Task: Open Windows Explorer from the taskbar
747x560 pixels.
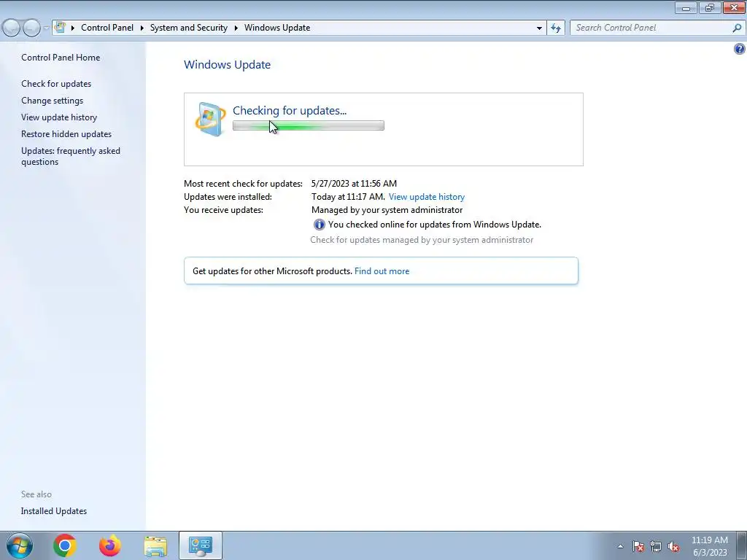Action: [x=155, y=546]
